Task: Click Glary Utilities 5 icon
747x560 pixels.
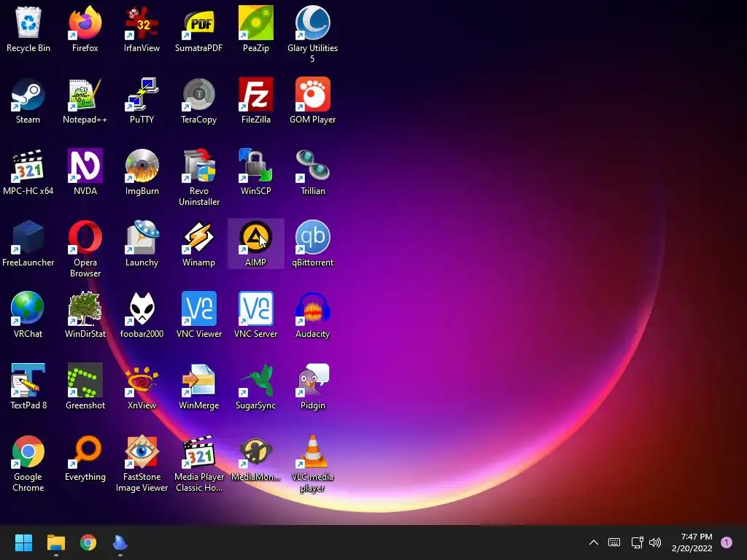Action: (312, 23)
